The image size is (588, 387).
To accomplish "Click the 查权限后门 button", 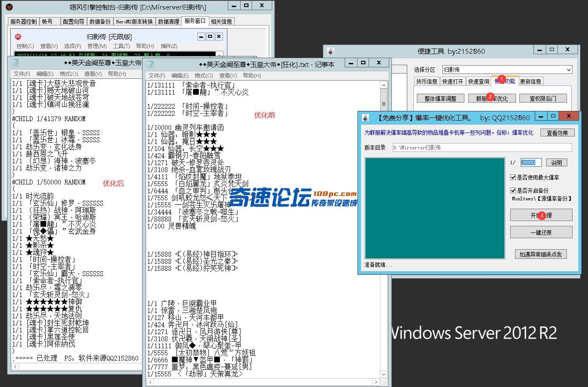I will (x=543, y=99).
